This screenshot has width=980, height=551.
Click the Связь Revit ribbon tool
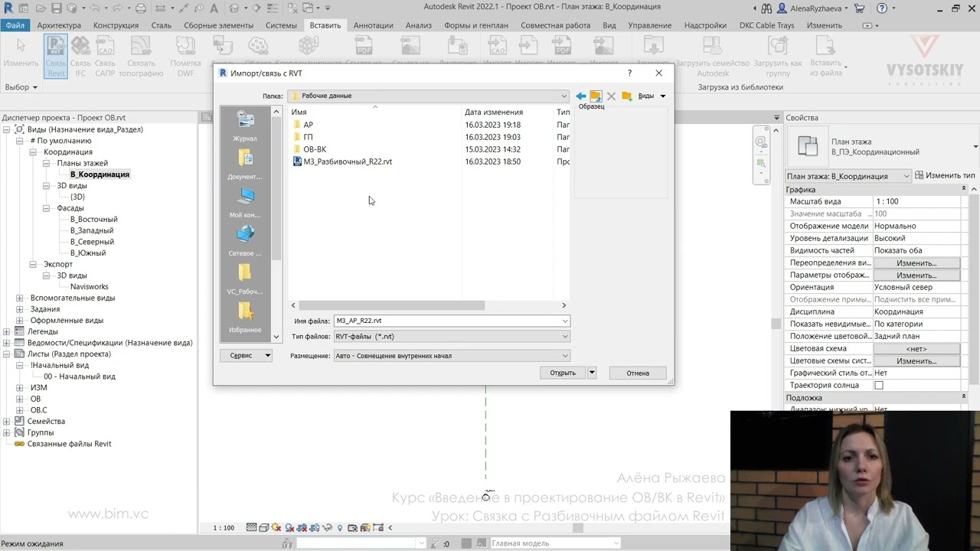56,57
